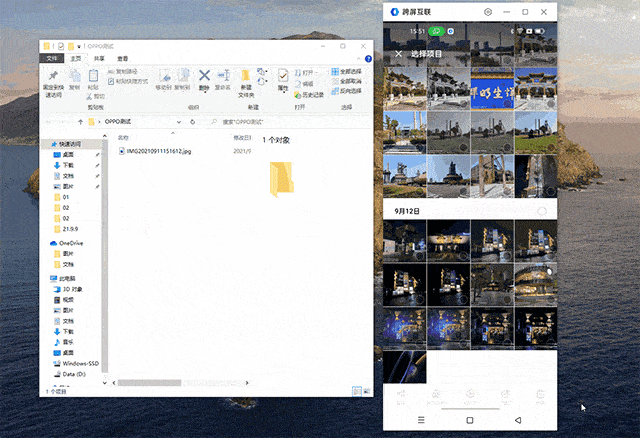Open the 文件 File tab
Viewport: 640px width, 438px height.
(51, 59)
